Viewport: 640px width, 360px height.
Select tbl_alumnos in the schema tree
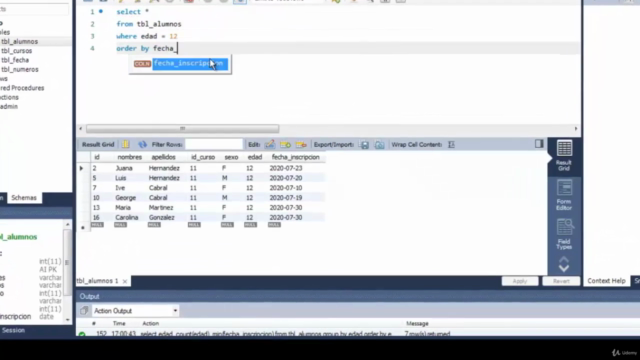[x=19, y=42]
